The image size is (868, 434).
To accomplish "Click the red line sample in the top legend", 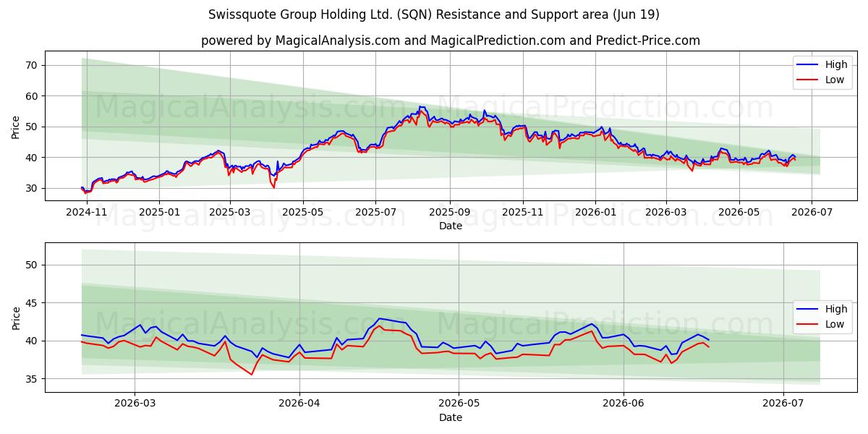I will [807, 80].
